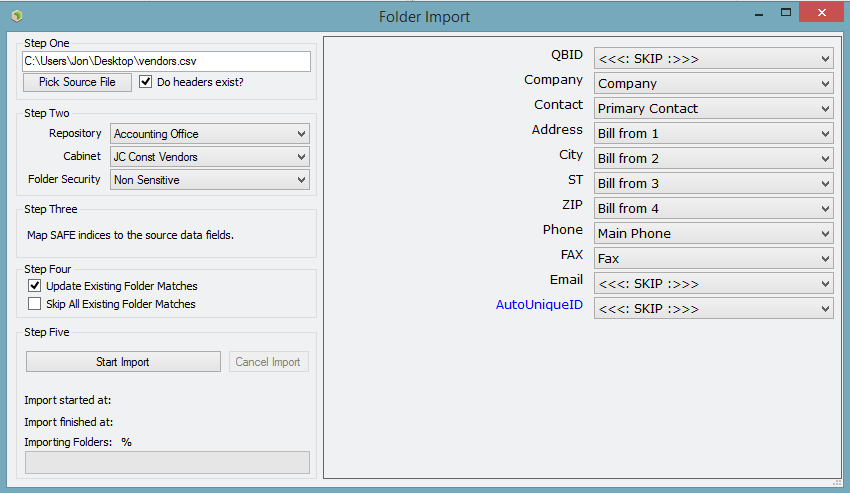The width and height of the screenshot is (850, 493).
Task: Click the app icon in the title bar
Action: pos(17,16)
